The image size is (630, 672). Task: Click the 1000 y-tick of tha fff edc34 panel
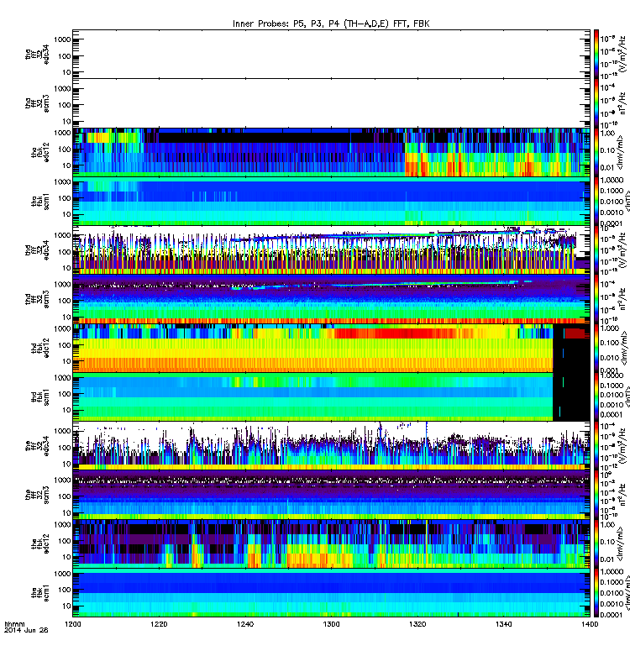click(62, 39)
